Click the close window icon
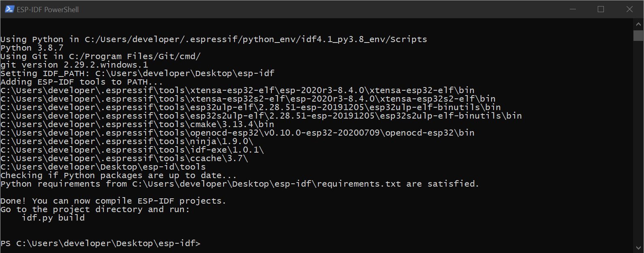The width and height of the screenshot is (644, 253). click(629, 9)
